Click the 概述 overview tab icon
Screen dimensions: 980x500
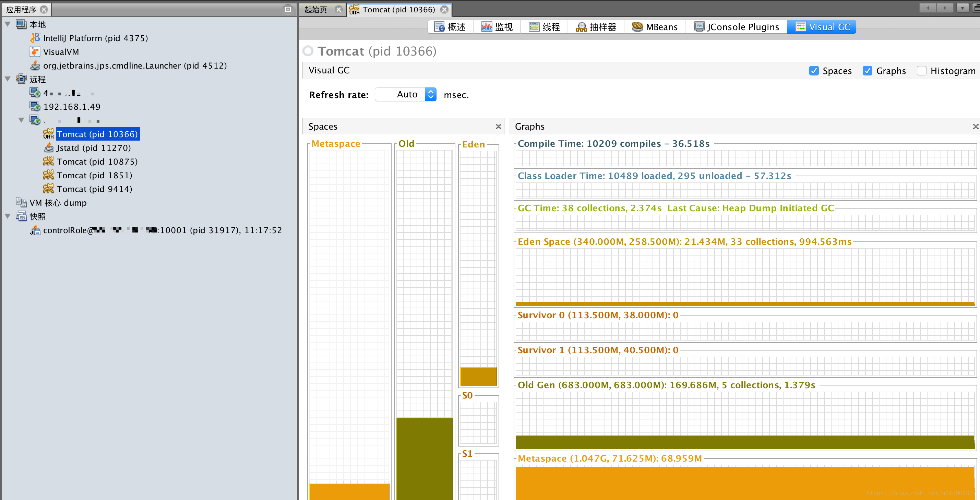(x=439, y=27)
